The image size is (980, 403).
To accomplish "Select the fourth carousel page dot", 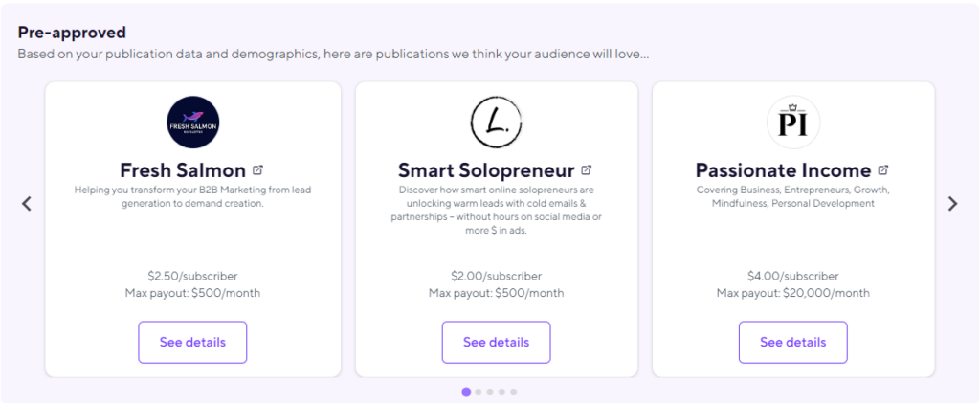I will pos(501,392).
